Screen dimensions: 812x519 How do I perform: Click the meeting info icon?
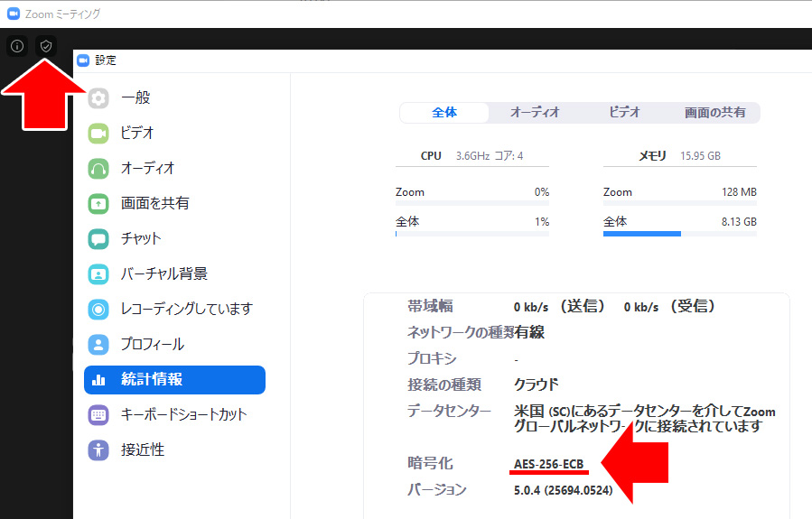(x=17, y=45)
